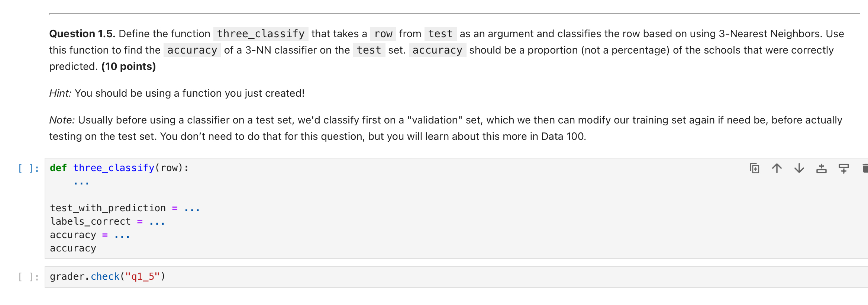Click the delete cell trash icon

865,168
